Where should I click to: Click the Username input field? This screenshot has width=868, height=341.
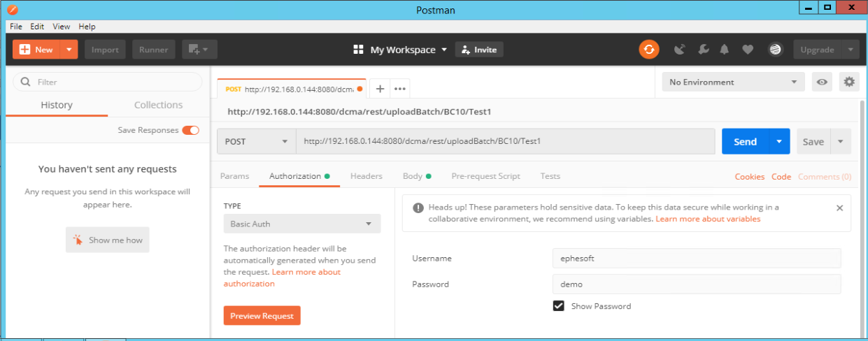click(697, 258)
